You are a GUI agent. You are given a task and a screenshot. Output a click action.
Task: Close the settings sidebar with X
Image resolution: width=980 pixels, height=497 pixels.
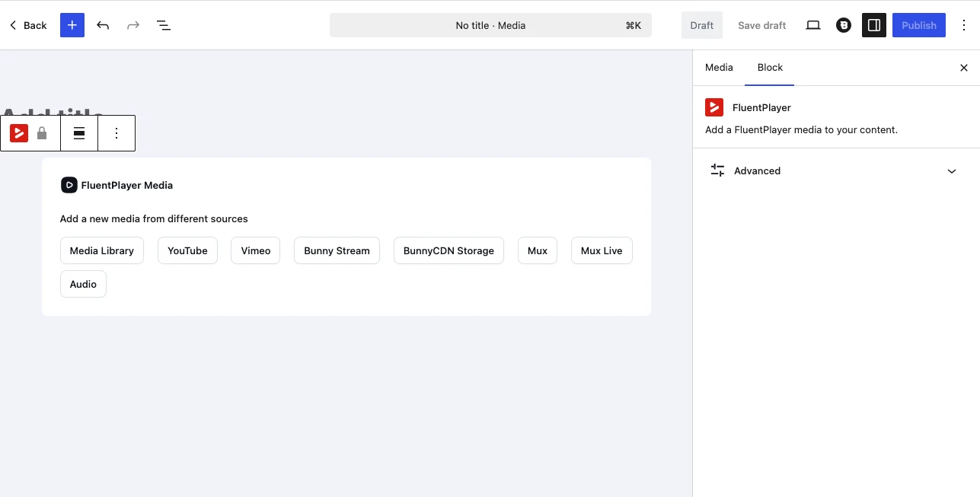click(964, 68)
